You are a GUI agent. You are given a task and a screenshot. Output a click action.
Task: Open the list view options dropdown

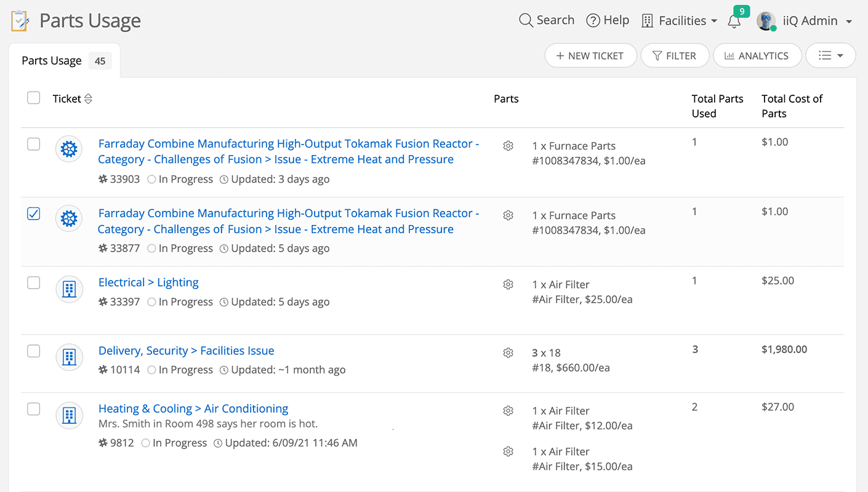click(x=830, y=55)
